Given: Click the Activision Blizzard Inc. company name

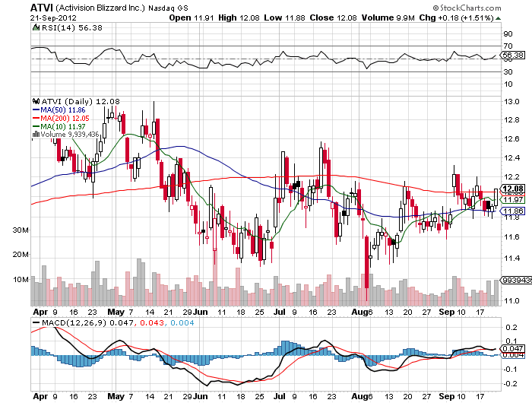Looking at the screenshot, I should (x=100, y=8).
